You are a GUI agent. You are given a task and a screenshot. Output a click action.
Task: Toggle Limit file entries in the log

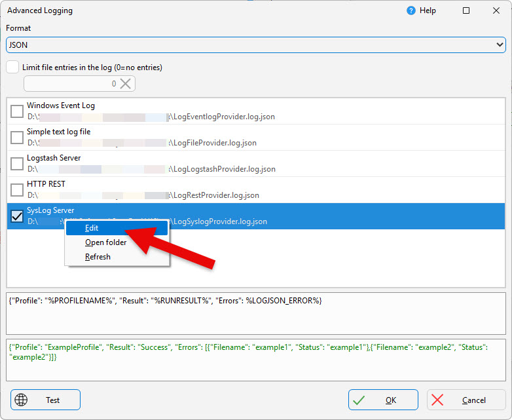12,67
